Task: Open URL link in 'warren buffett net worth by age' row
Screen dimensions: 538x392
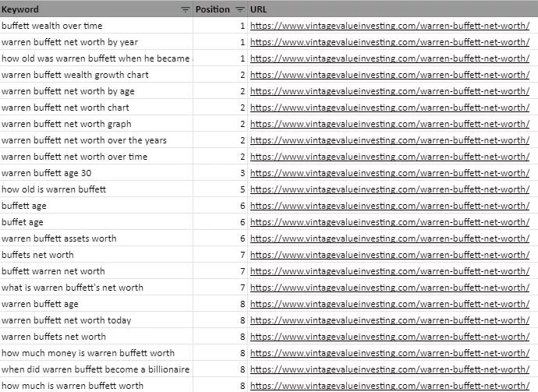Action: coord(390,91)
